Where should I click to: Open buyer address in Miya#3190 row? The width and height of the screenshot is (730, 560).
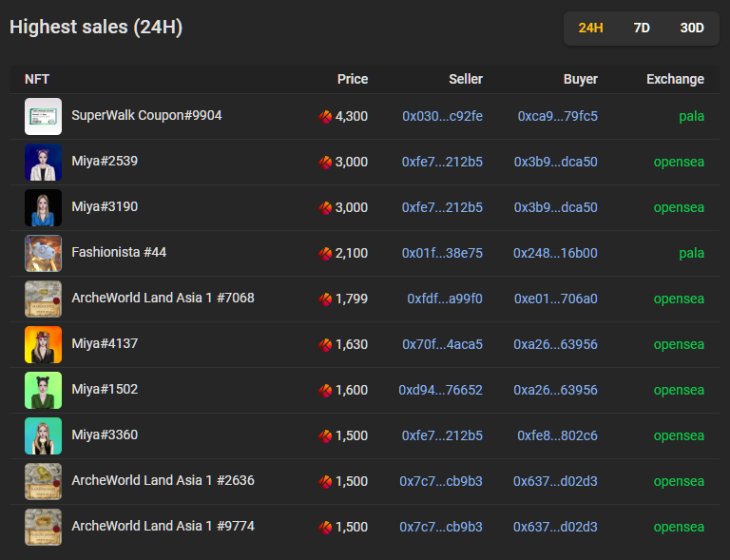pos(556,207)
